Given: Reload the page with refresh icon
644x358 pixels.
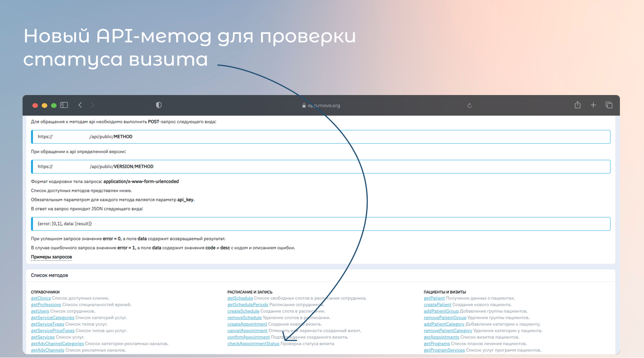Looking at the screenshot, I should (469, 106).
